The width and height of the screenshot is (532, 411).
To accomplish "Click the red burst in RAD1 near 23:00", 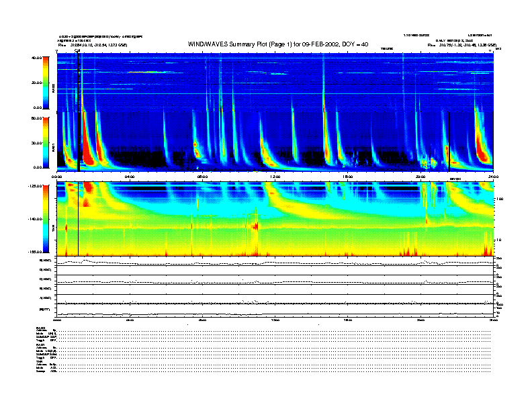I will [482, 149].
